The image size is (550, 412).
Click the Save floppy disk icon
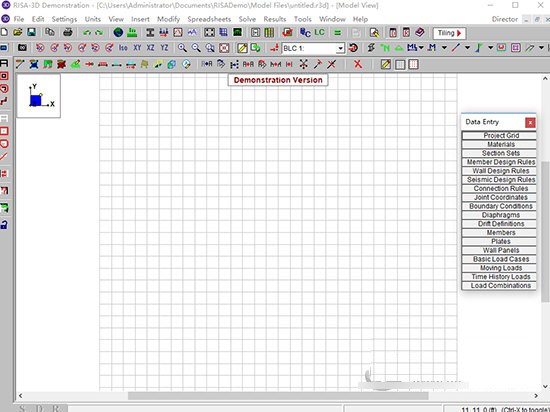click(32, 33)
